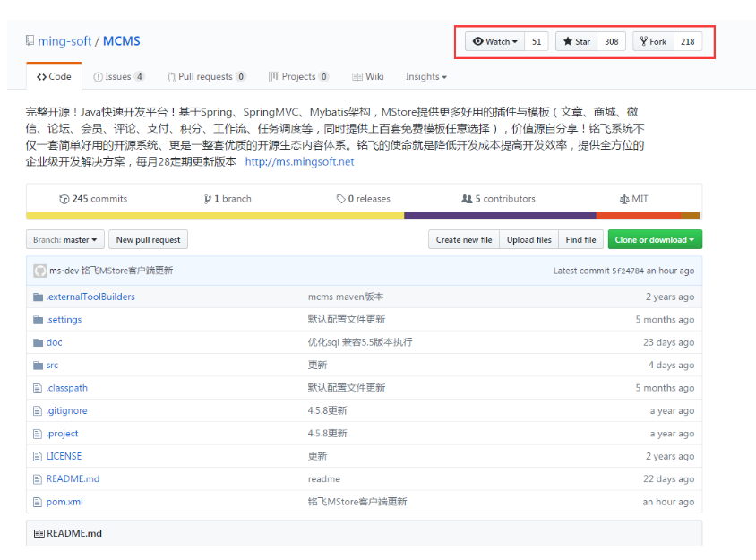The height and width of the screenshot is (560, 756).
Task: Click the Fork repository button
Action: click(653, 42)
